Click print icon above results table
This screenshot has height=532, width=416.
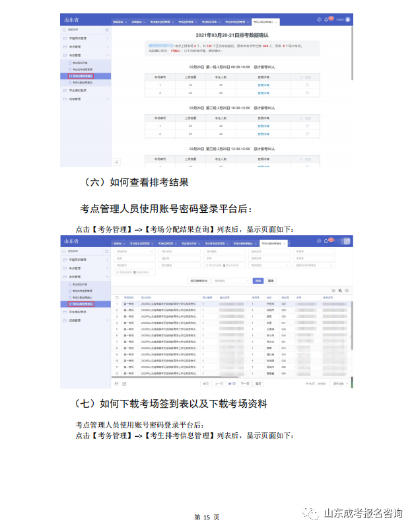[340, 290]
